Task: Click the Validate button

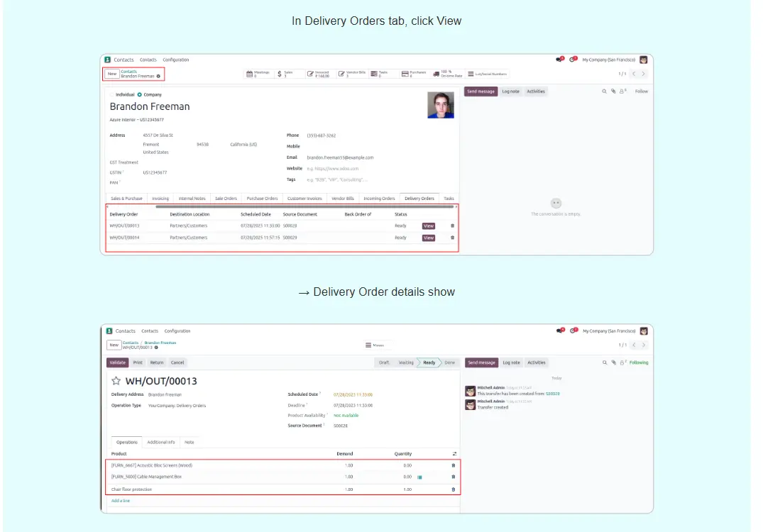Action: [118, 362]
